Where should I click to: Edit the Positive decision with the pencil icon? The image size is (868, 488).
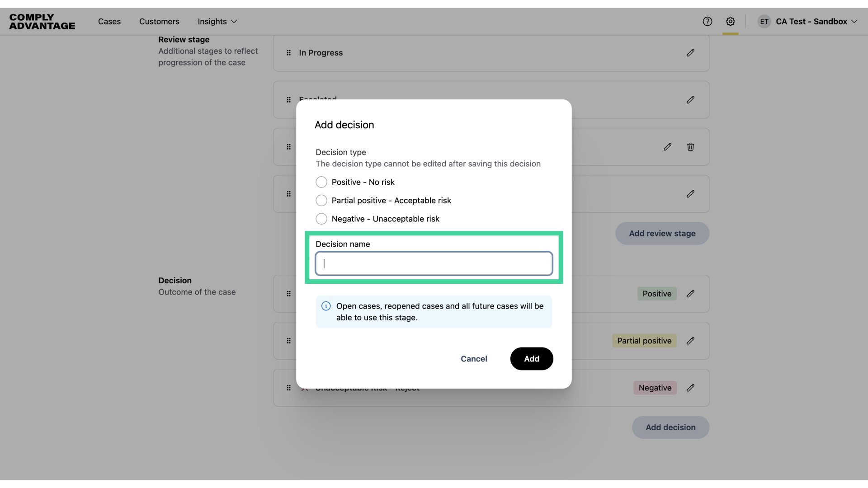pos(690,294)
